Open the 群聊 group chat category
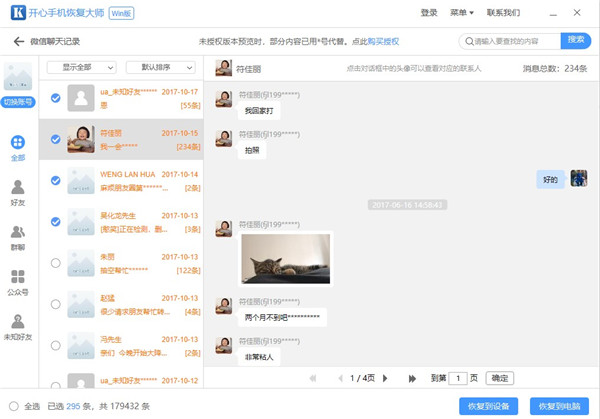Screen dimensions: 600x419 (18, 238)
